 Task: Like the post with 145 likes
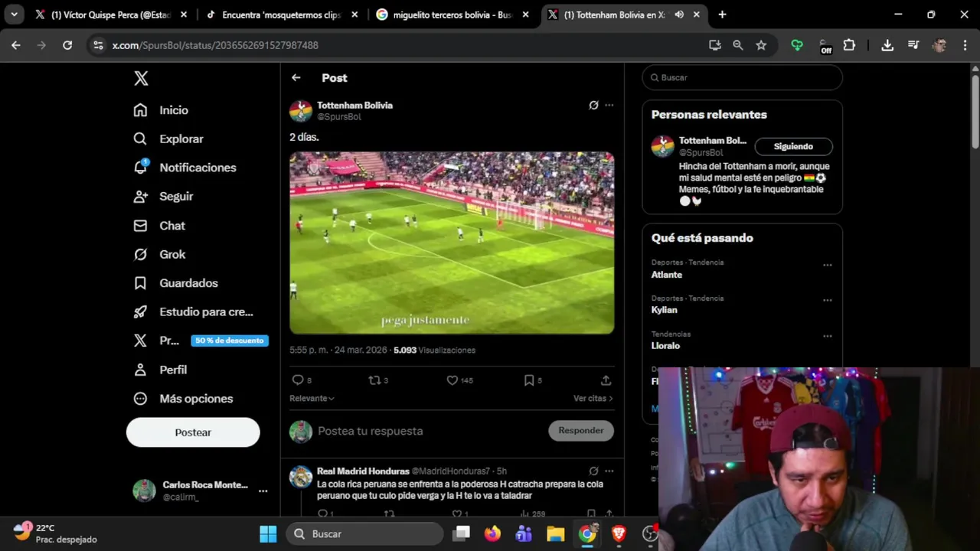click(x=452, y=380)
